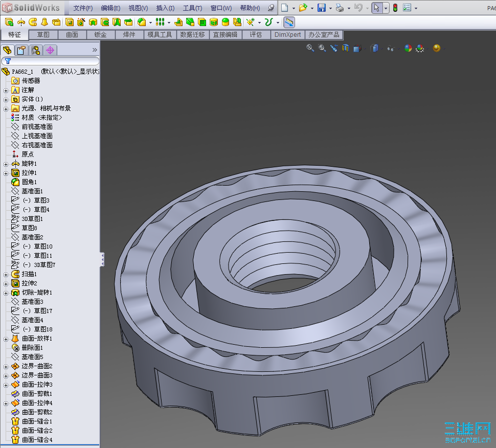Viewport: 496px width, 448px height.
Task: Open the 插入(I) menu
Action: click(x=165, y=8)
